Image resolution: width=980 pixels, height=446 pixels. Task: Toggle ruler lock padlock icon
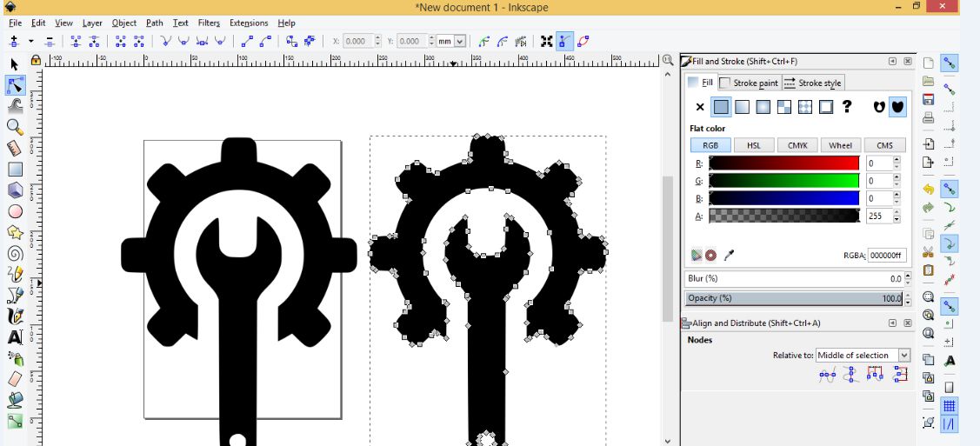[36, 60]
